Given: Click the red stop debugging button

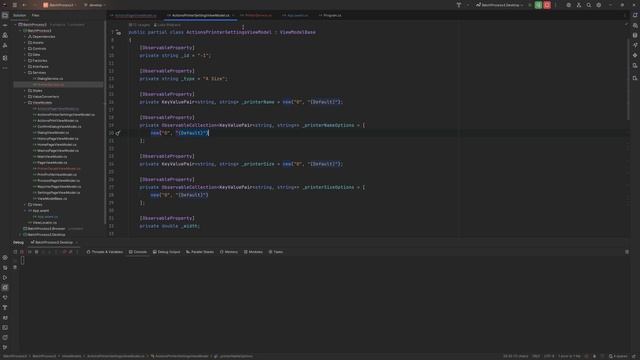Looking at the screenshot, I should [x=547, y=5].
